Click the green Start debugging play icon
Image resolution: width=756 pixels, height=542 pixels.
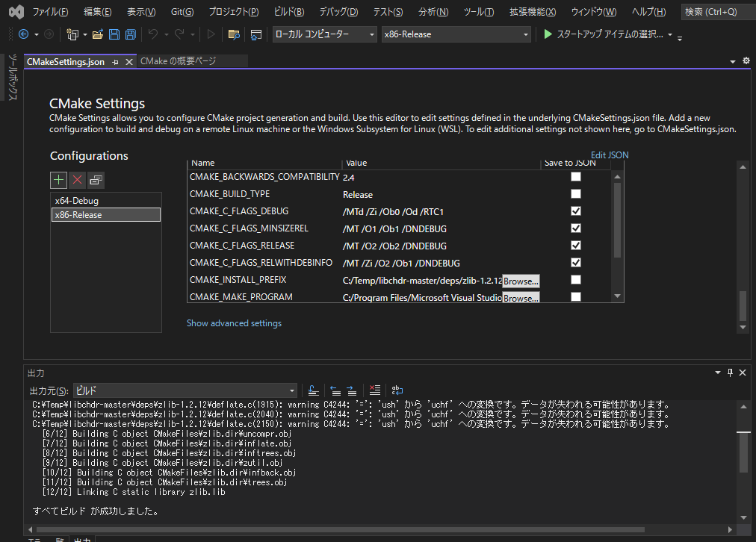(x=548, y=34)
